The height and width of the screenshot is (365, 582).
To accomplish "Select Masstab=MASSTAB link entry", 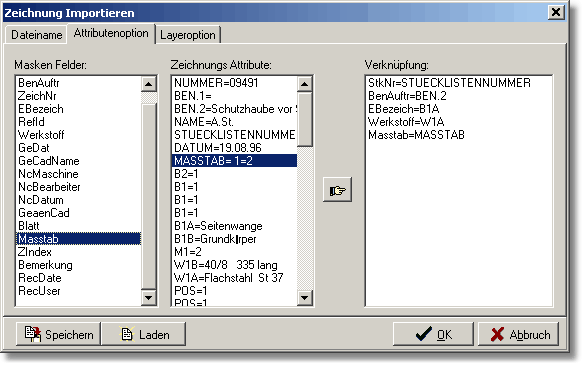I will 459,135.
